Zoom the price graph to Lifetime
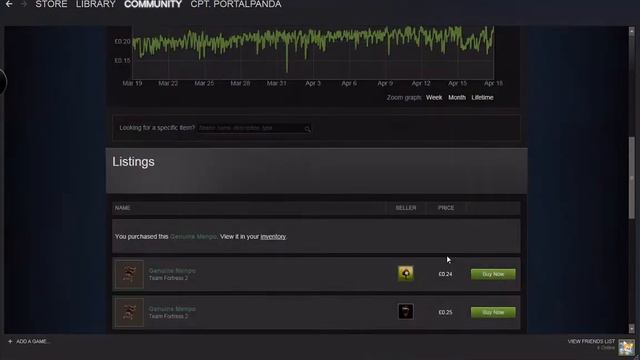 click(x=482, y=98)
